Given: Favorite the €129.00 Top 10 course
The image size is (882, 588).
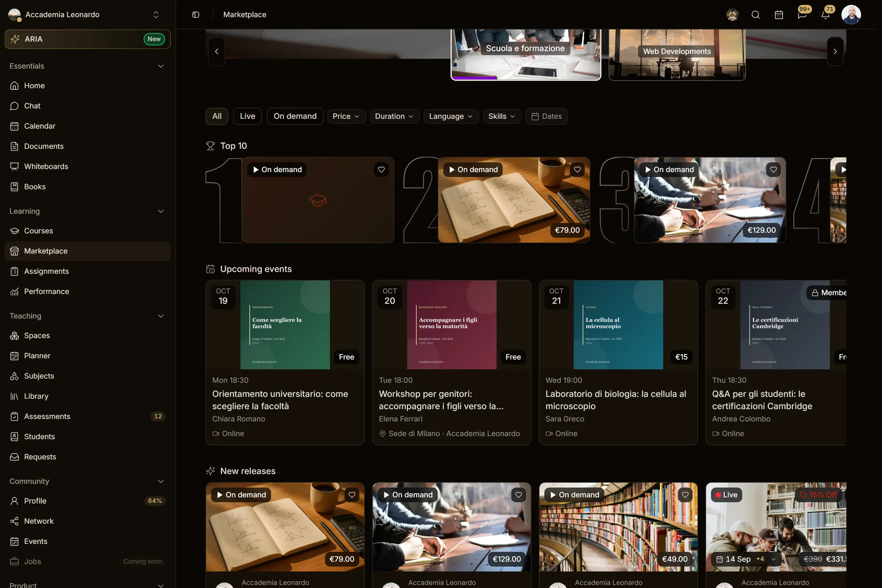Looking at the screenshot, I should coord(773,170).
